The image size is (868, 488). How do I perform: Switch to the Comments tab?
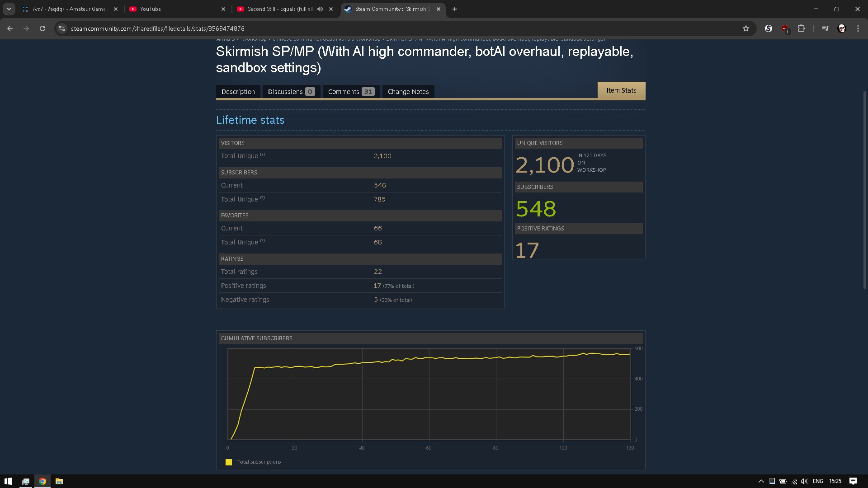point(351,92)
